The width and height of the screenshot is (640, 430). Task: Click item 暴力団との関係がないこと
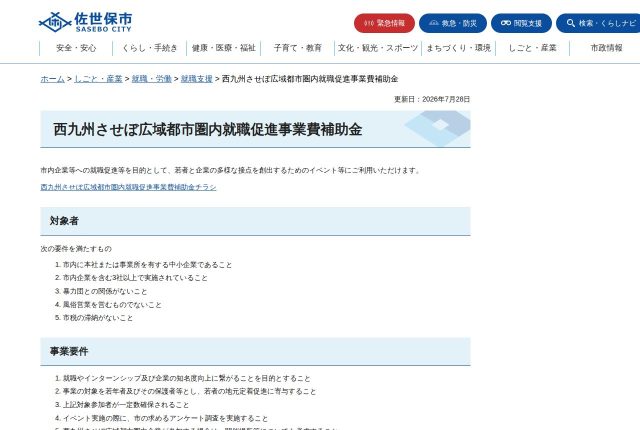(x=105, y=291)
